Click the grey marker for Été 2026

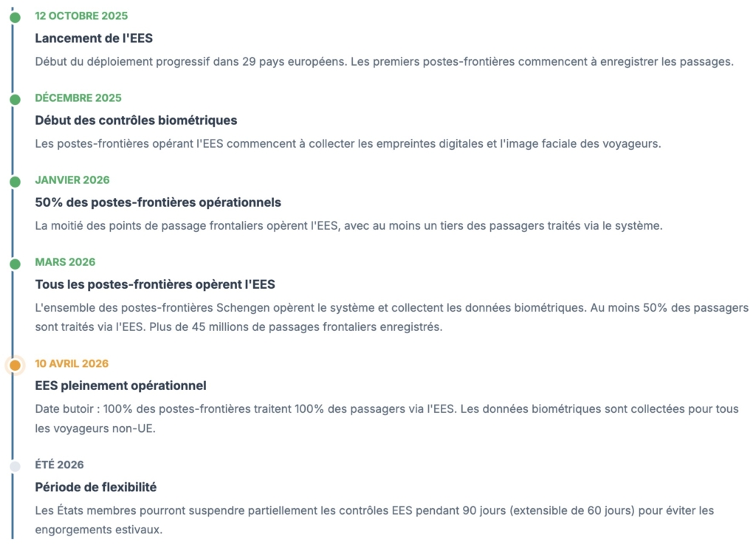click(16, 466)
